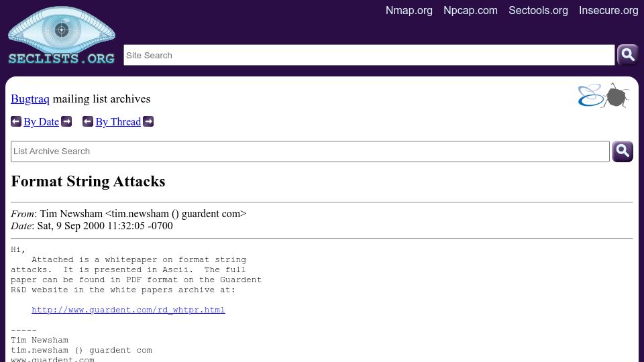
Task: Open Nmap.org in the top navigation
Action: pos(409,10)
